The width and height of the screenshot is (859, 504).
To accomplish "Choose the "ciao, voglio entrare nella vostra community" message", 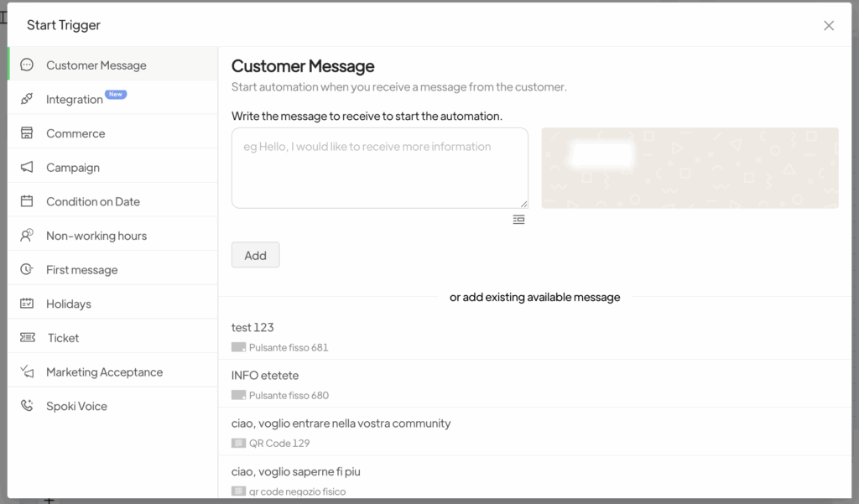I will 341,423.
